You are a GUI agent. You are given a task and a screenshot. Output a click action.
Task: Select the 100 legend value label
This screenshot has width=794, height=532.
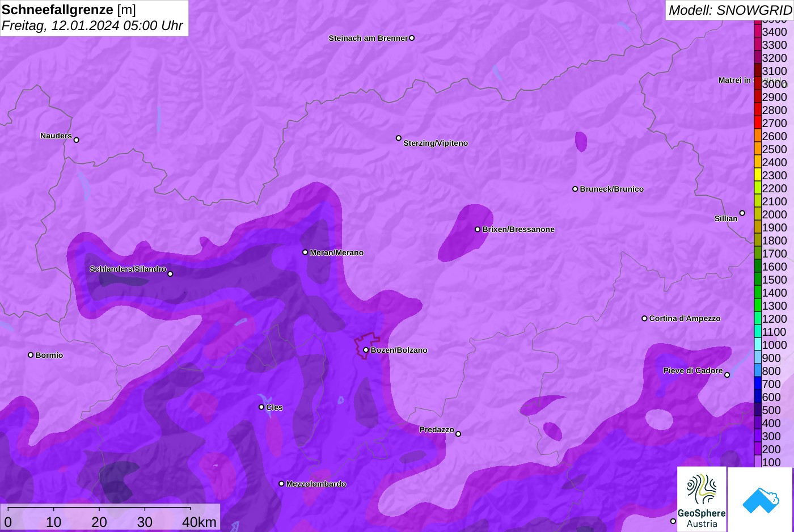point(771,462)
